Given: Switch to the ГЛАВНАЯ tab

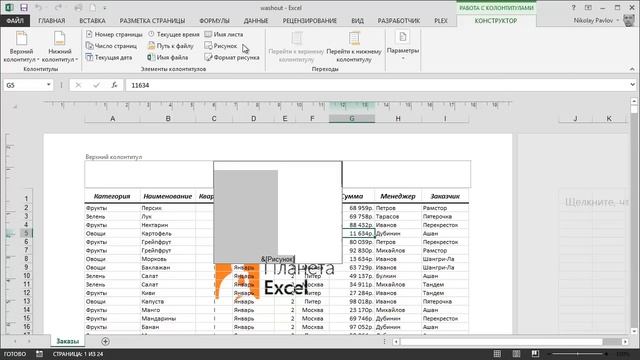Looking at the screenshot, I should 52,20.
